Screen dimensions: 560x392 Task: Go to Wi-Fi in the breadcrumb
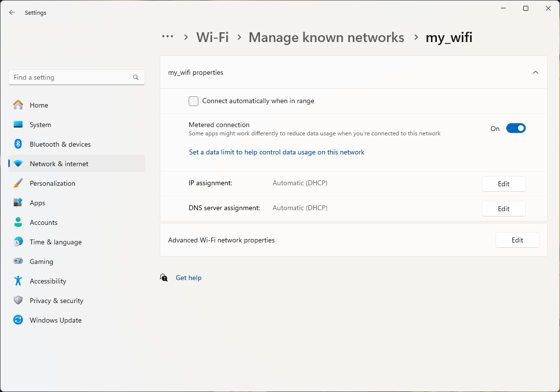point(212,37)
